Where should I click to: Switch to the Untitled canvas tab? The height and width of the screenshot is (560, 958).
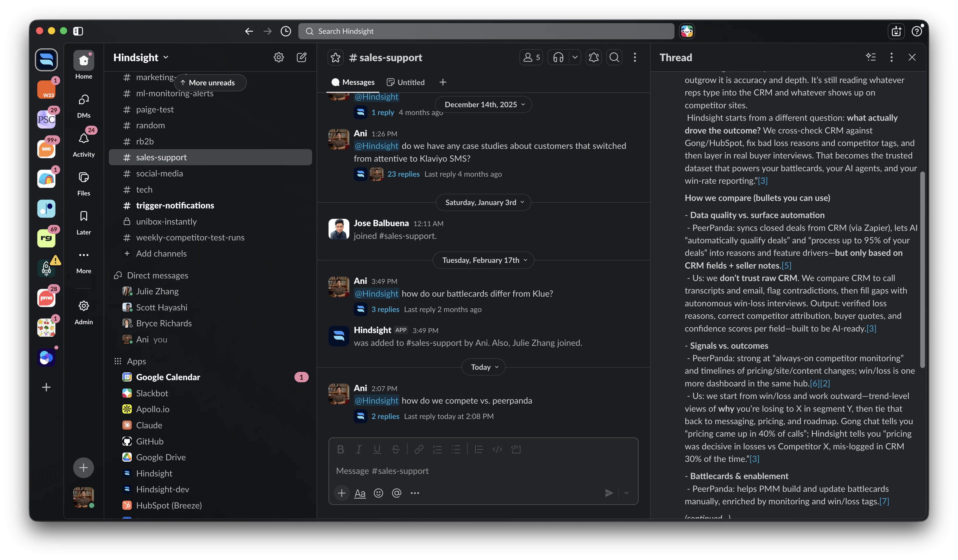pos(405,82)
